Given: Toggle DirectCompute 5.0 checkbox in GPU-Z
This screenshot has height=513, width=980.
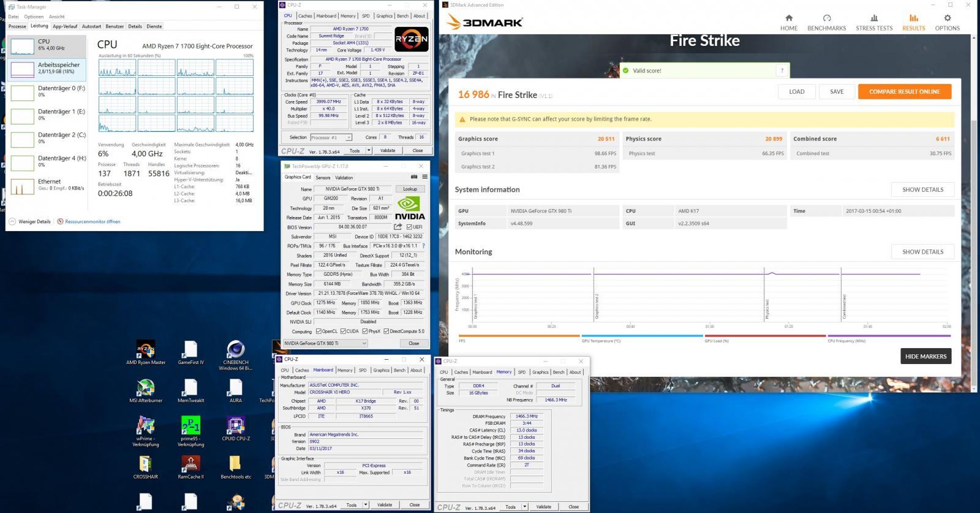Looking at the screenshot, I should coord(386,332).
